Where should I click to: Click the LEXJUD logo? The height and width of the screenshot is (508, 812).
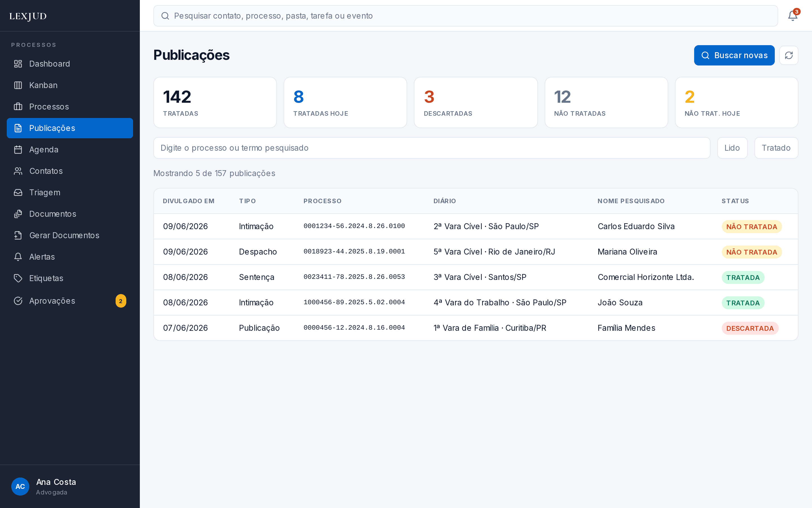pyautogui.click(x=28, y=16)
